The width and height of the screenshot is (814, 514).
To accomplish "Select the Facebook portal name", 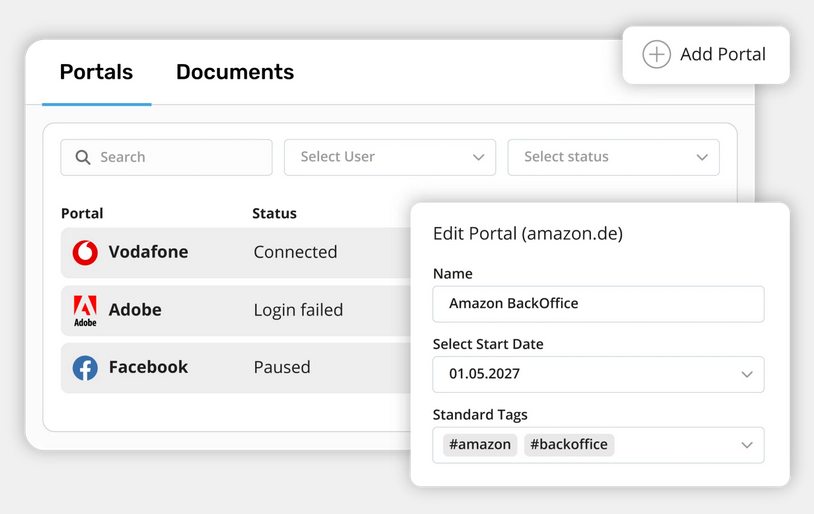I will pos(148,368).
